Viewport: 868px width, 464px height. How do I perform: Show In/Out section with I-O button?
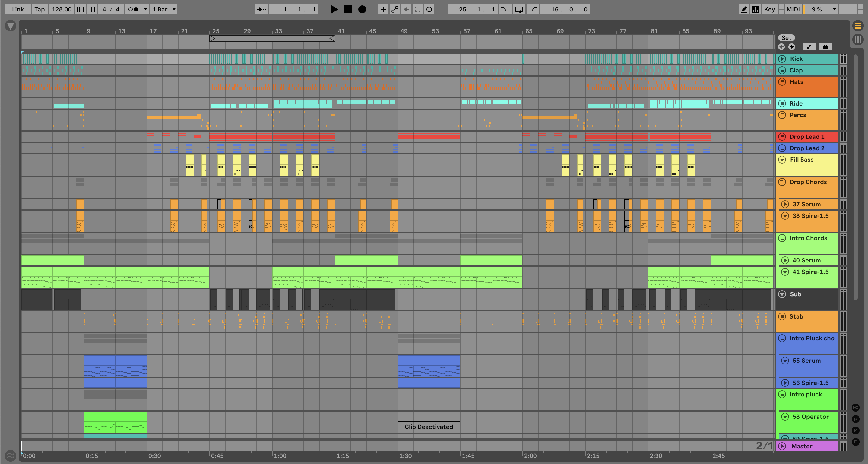click(x=856, y=408)
